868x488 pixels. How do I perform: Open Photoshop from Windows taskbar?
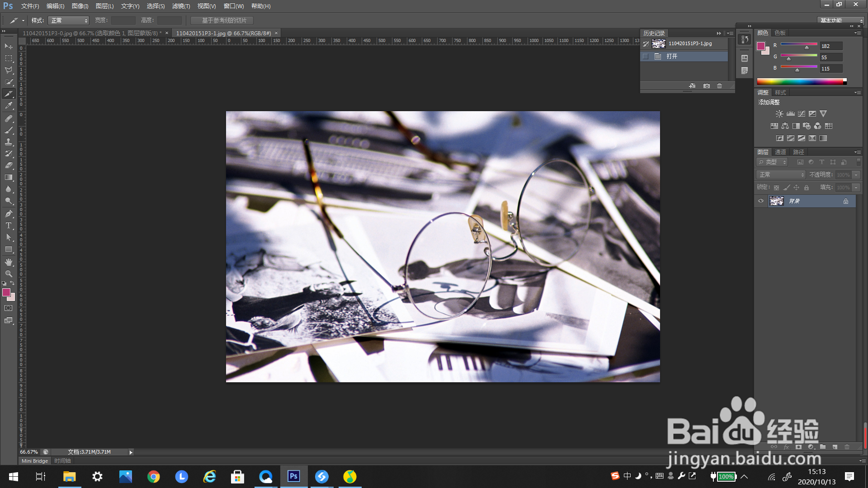coord(294,476)
